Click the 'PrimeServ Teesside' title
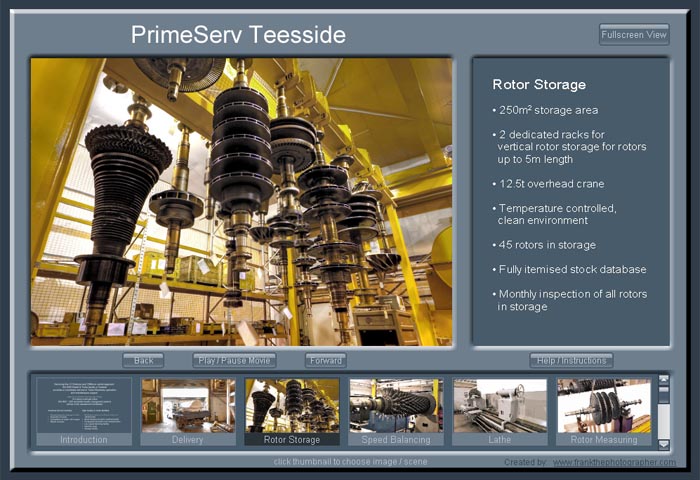This screenshot has width=700, height=480. 238,34
